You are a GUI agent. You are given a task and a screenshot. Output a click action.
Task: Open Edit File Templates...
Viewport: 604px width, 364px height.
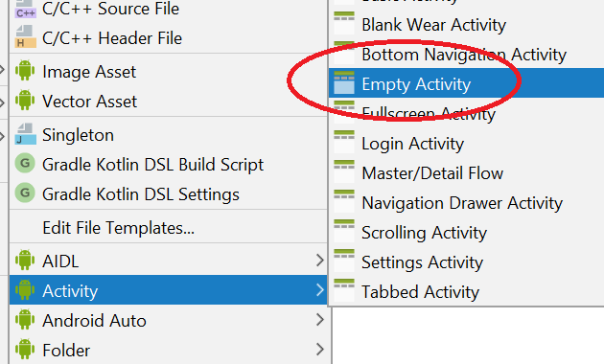click(169, 228)
